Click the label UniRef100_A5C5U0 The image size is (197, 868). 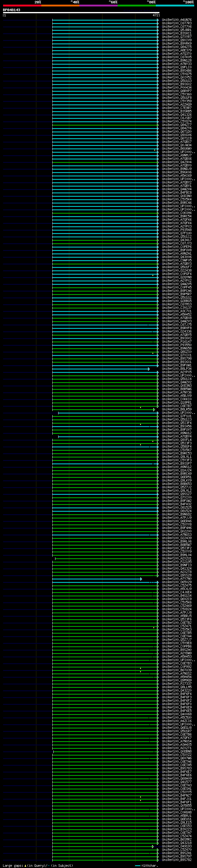pyautogui.click(x=177, y=718)
